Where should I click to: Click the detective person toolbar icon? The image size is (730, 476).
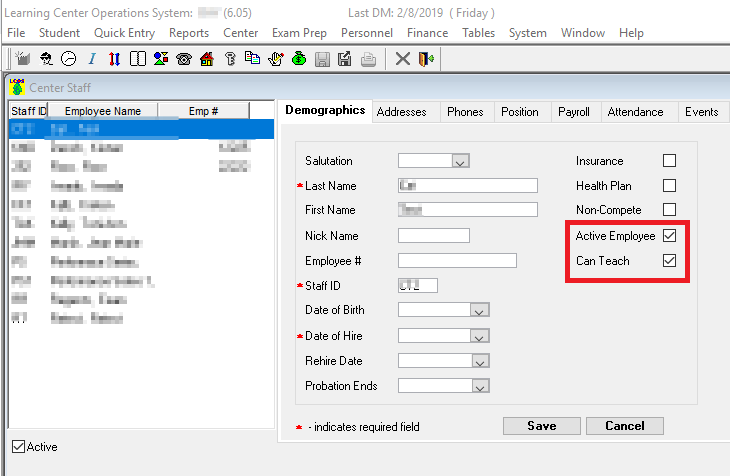(46, 59)
